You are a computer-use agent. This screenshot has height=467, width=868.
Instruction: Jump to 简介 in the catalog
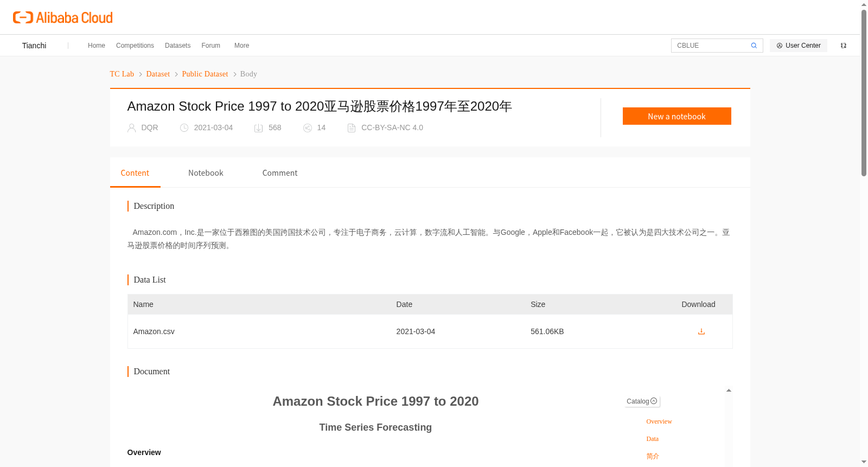653,456
